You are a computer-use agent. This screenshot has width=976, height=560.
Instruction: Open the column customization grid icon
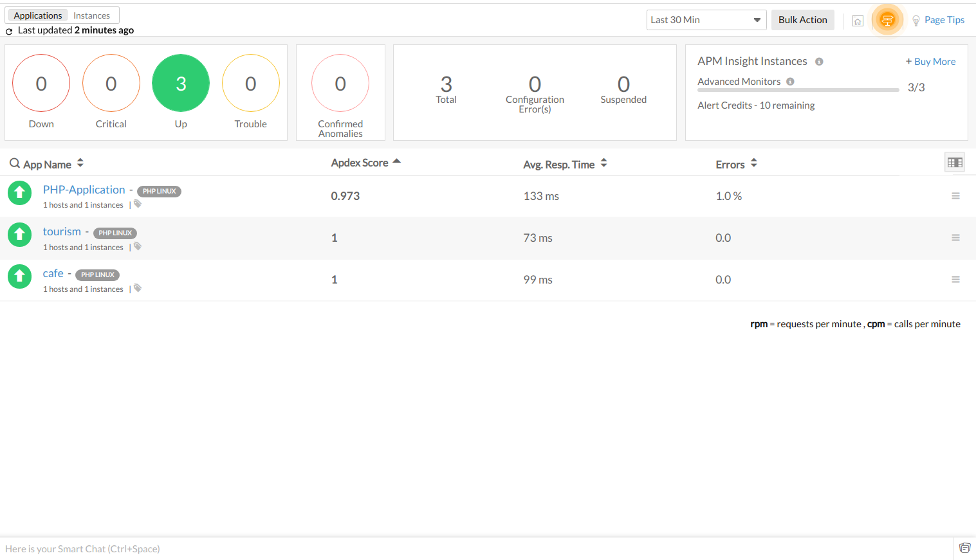click(954, 162)
